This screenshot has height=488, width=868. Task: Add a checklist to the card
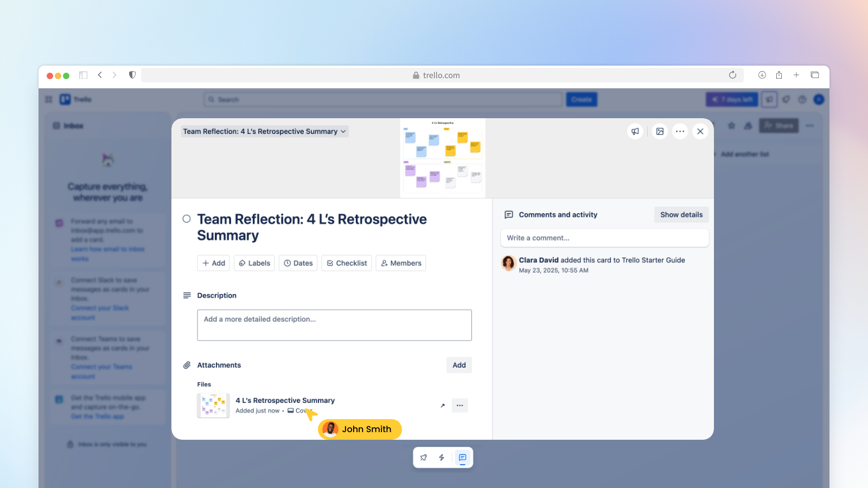tap(346, 263)
